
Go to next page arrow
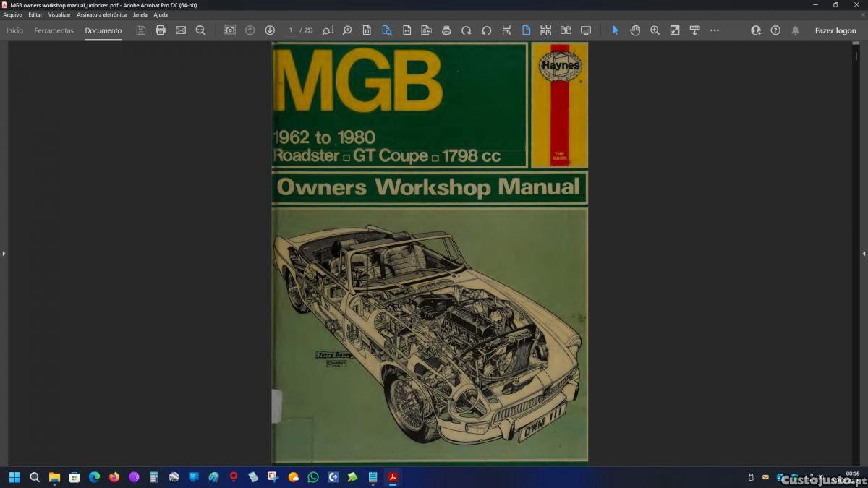270,30
